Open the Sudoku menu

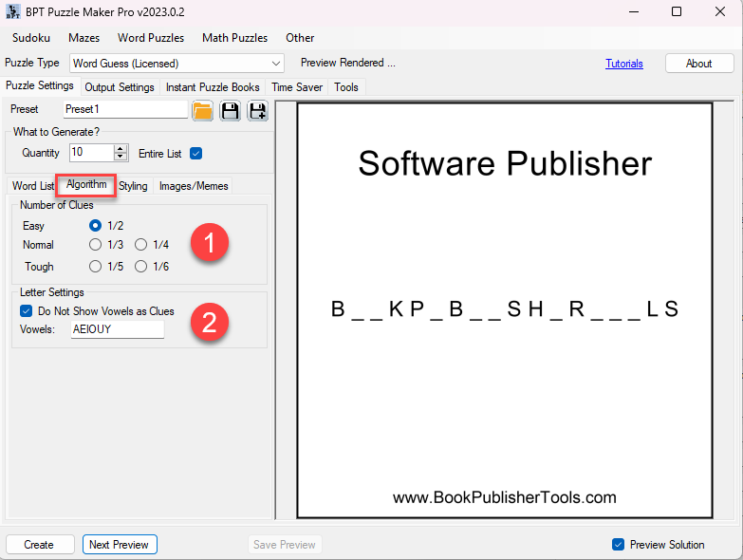(31, 38)
